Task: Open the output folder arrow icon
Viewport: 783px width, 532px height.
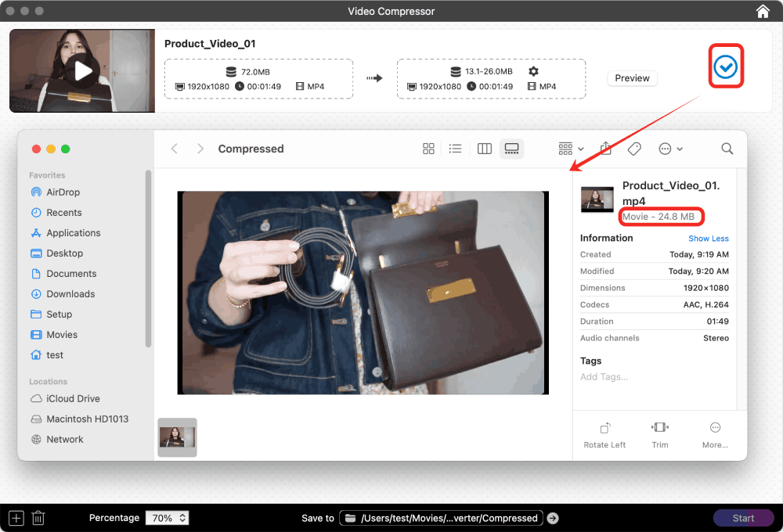Action: point(552,518)
